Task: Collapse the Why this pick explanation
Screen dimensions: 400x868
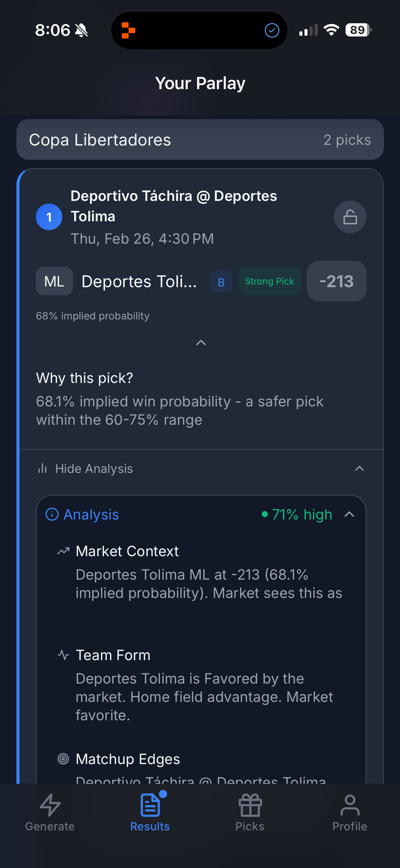Action: point(201,343)
